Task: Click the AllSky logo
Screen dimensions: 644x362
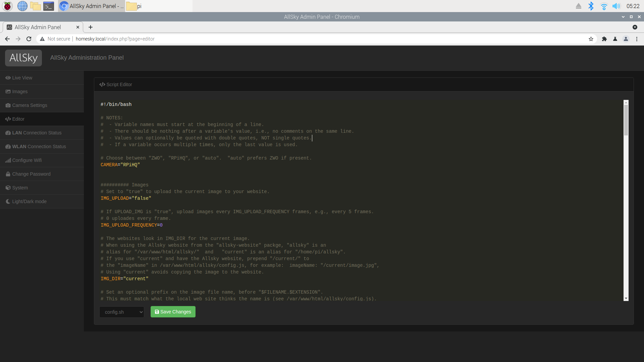Action: point(23,58)
